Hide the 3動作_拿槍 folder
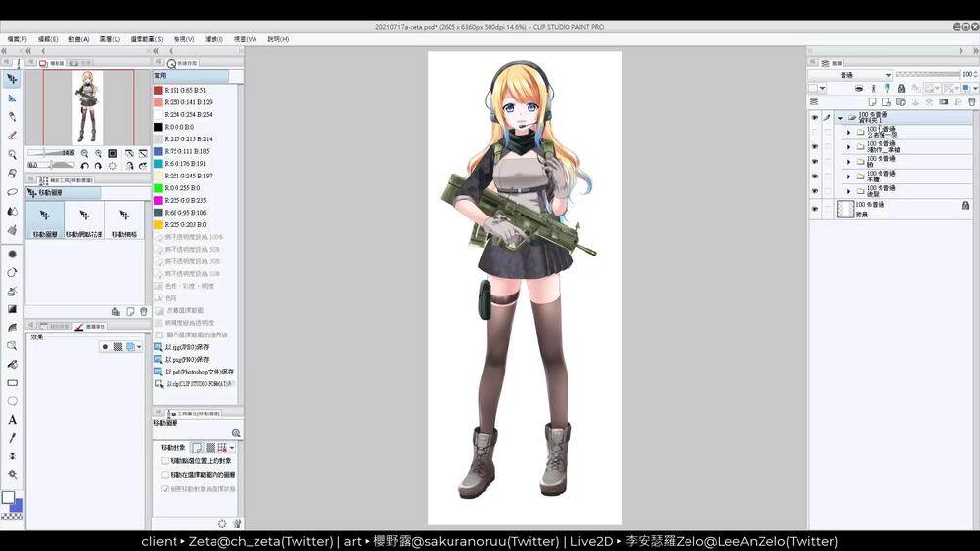The image size is (980, 551). click(x=814, y=147)
